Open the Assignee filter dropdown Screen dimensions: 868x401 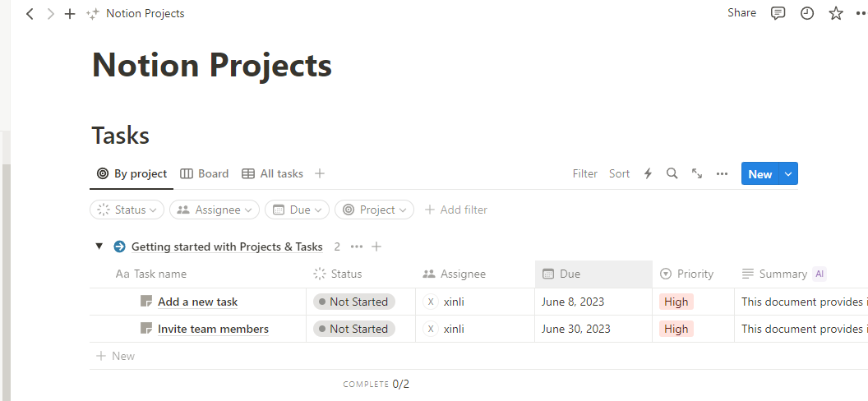click(x=215, y=210)
